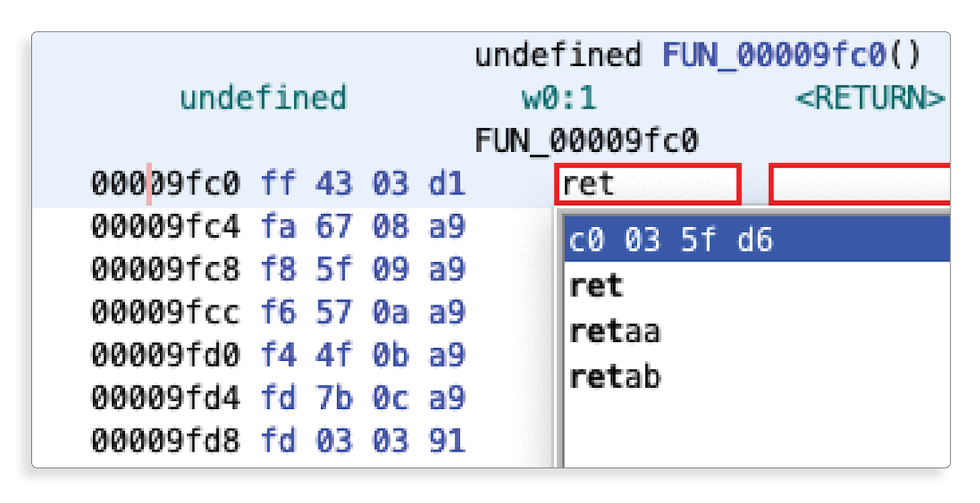Click the 00009fd0 address entry
980x503 pixels.
[x=165, y=356]
